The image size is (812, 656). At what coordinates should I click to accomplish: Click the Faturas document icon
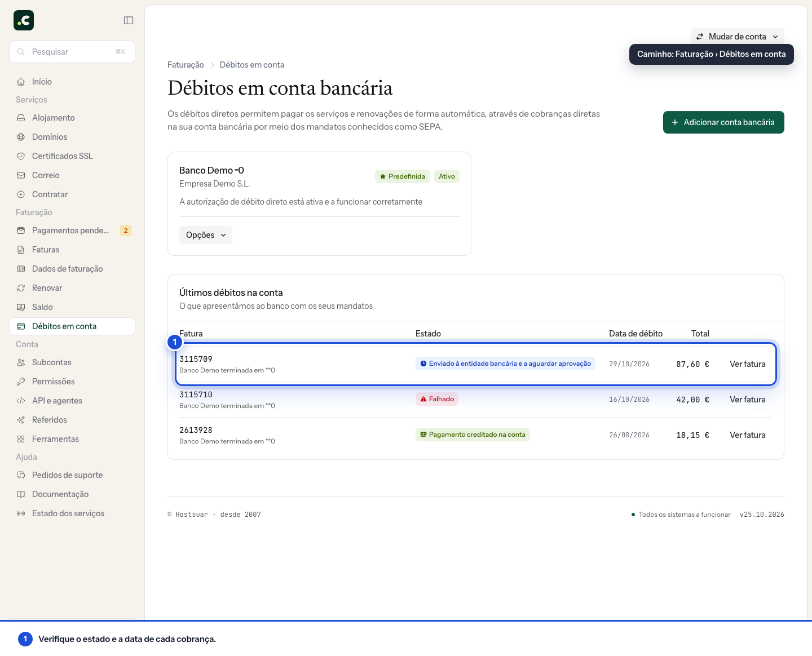21,250
